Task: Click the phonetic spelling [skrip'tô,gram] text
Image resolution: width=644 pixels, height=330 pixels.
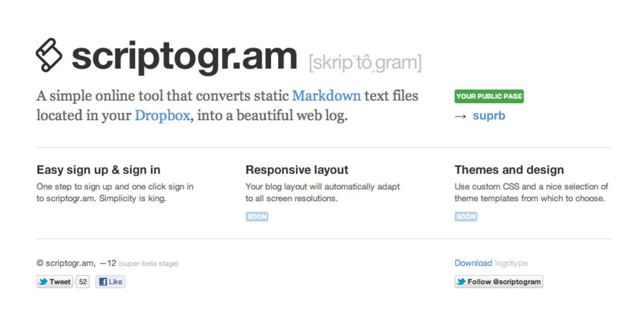Action: pyautogui.click(x=365, y=63)
